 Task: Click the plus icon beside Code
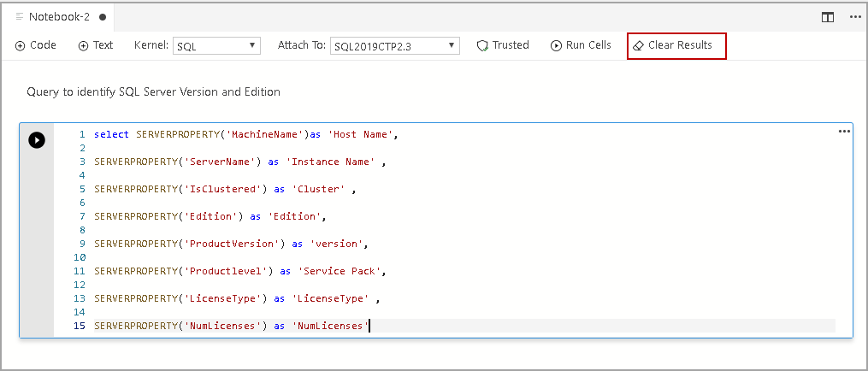pyautogui.click(x=20, y=45)
